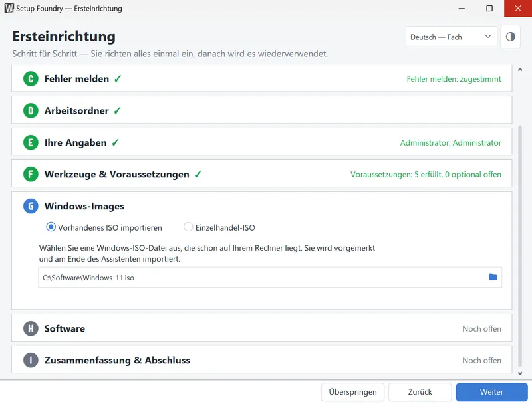
Task: Click the green F step badge
Action: 31,174
